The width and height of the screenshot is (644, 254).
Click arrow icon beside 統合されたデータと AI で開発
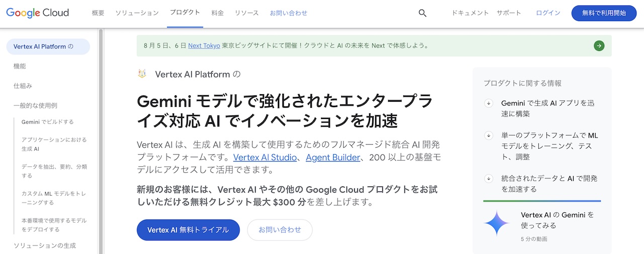[489, 178]
